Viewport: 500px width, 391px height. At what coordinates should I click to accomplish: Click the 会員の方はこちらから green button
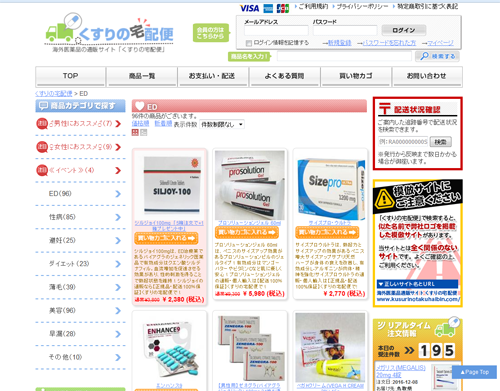click(211, 33)
